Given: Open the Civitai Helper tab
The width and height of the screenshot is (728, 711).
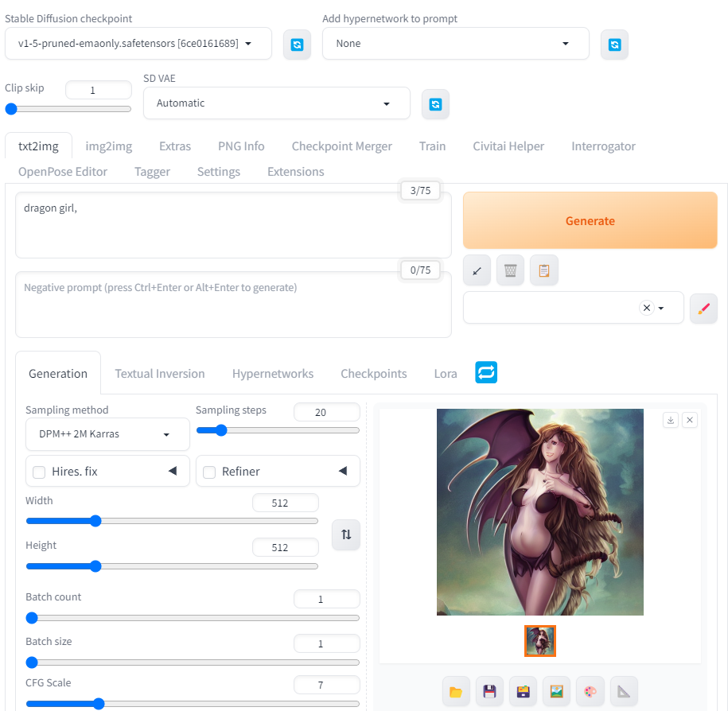Looking at the screenshot, I should click(508, 146).
